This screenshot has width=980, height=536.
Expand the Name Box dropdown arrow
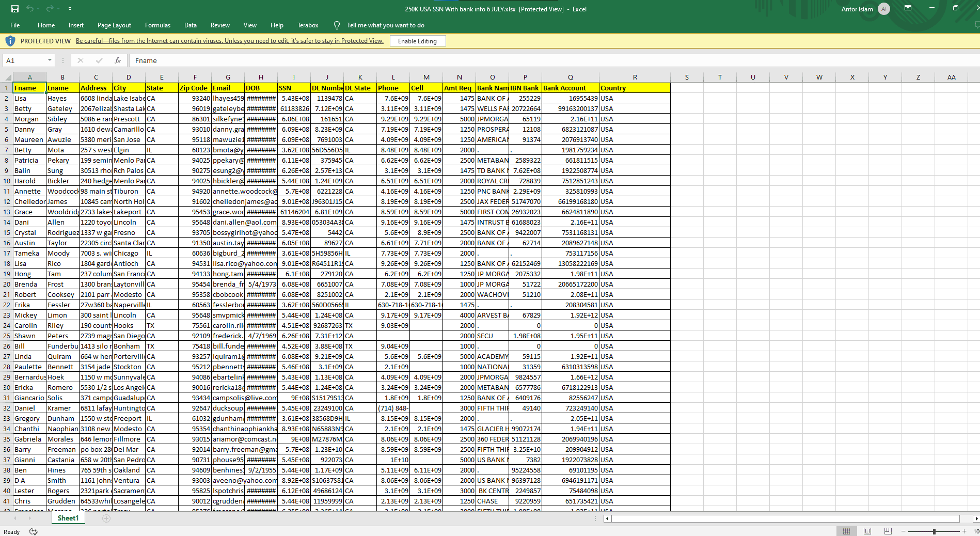[50, 60]
